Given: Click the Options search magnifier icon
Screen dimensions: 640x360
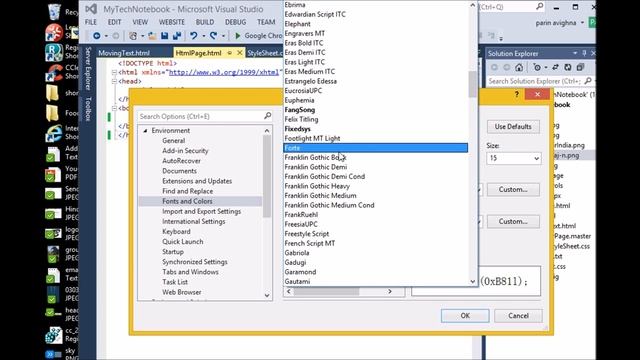Looking at the screenshot, I should (x=267, y=116).
